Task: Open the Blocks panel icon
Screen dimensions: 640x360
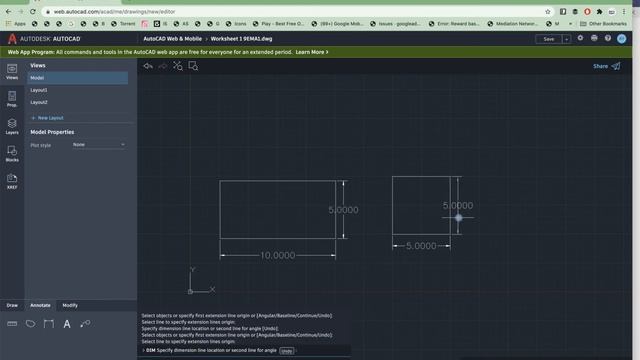Action: (x=12, y=153)
